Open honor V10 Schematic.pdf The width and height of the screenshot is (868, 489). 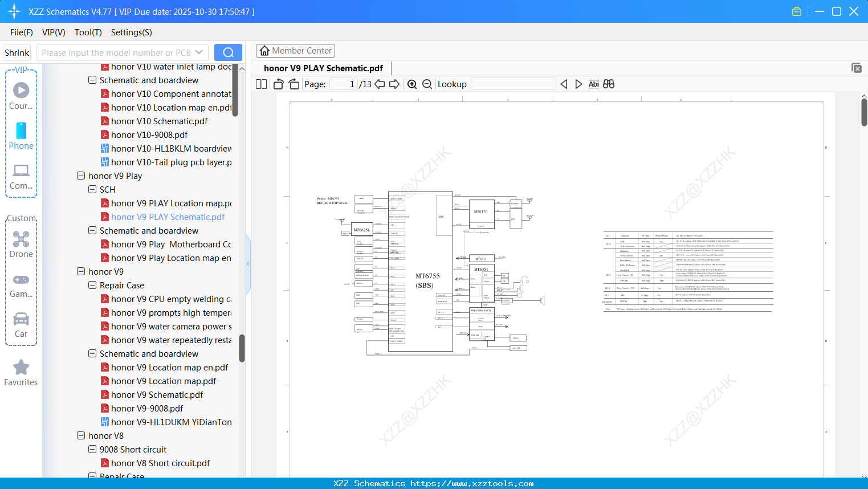click(x=154, y=121)
